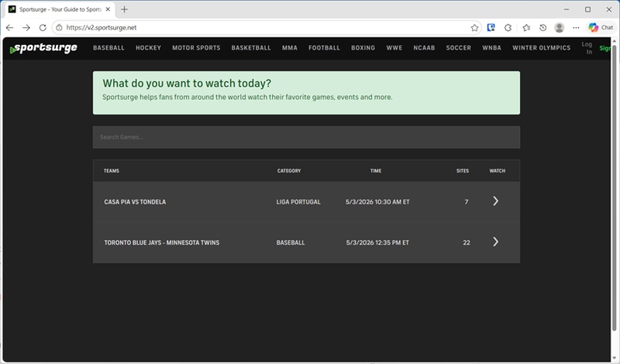Open the BASEBALL nav item
620x364 pixels.
pyautogui.click(x=108, y=48)
